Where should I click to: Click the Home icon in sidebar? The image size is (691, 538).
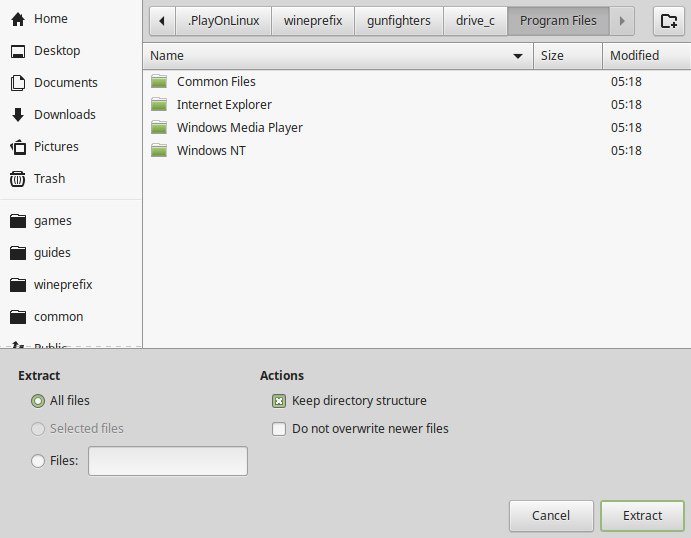click(x=18, y=19)
